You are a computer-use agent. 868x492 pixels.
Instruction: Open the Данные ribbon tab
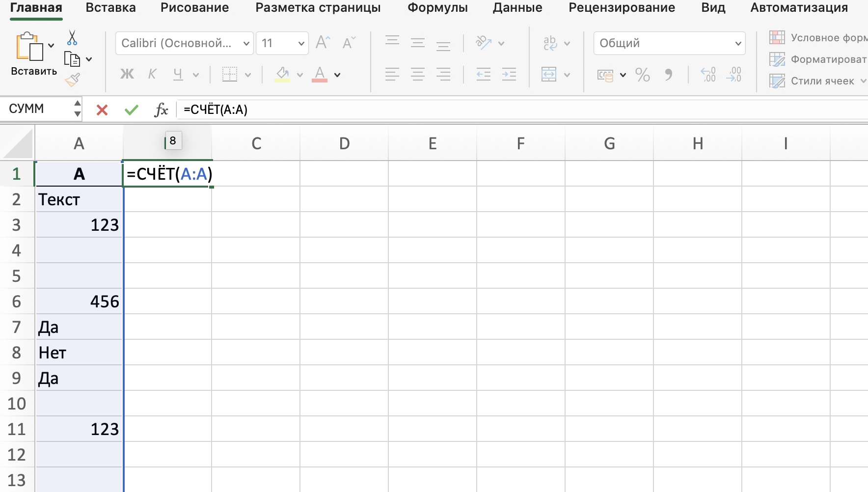point(517,7)
